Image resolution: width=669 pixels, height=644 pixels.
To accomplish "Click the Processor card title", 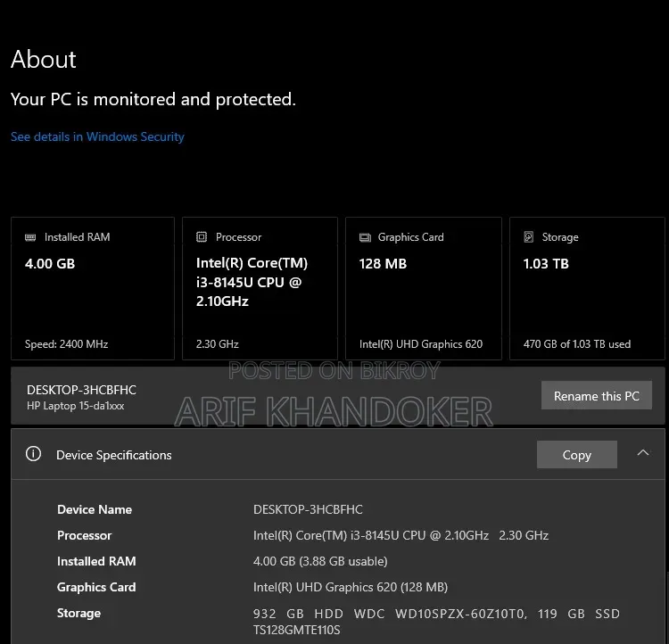I will click(238, 237).
